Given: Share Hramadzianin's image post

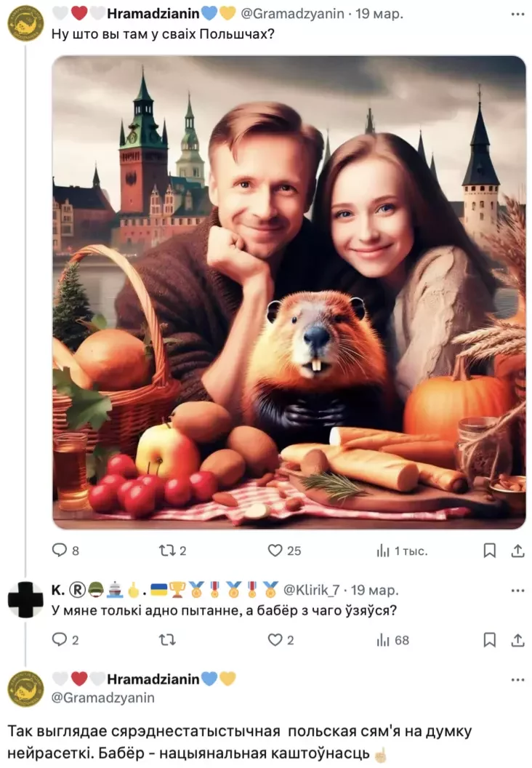Looking at the screenshot, I should pos(517,551).
